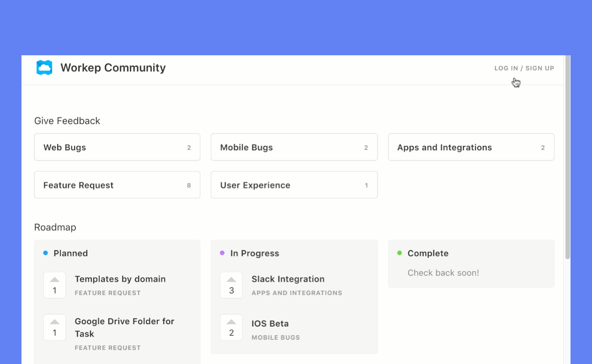Open Apps and Integrations feedback board
This screenshot has width=592, height=364.
coord(471,147)
